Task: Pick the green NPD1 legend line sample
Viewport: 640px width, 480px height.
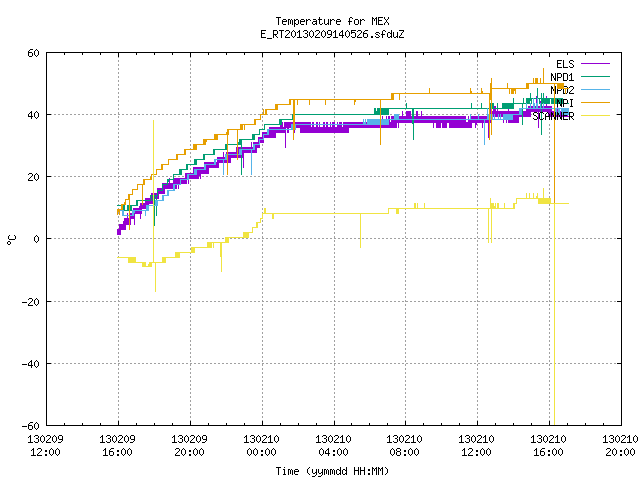Action: [595, 76]
